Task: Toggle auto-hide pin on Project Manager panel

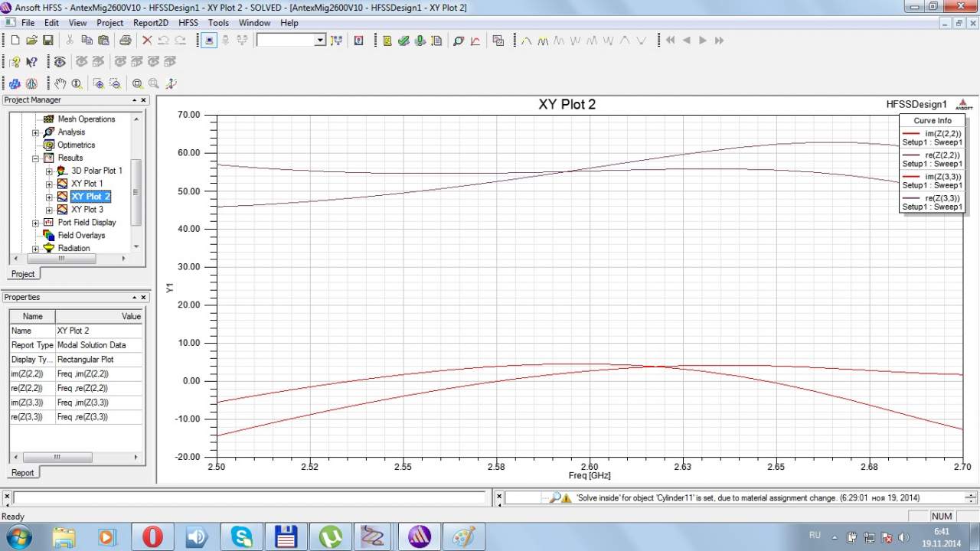Action: point(133,100)
